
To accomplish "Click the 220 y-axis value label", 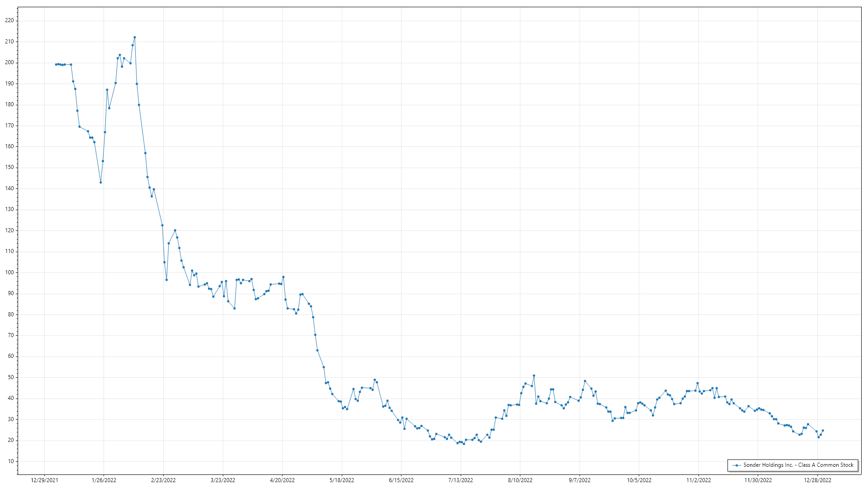I will [x=9, y=20].
